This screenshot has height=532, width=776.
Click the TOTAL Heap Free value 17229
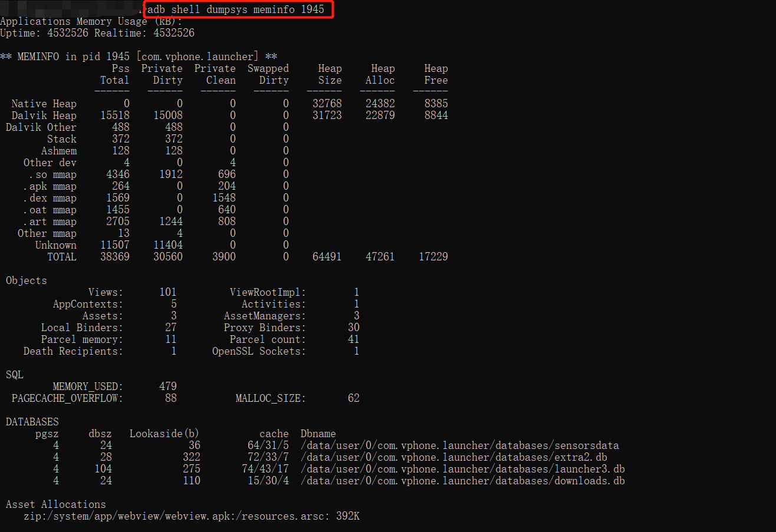point(433,257)
